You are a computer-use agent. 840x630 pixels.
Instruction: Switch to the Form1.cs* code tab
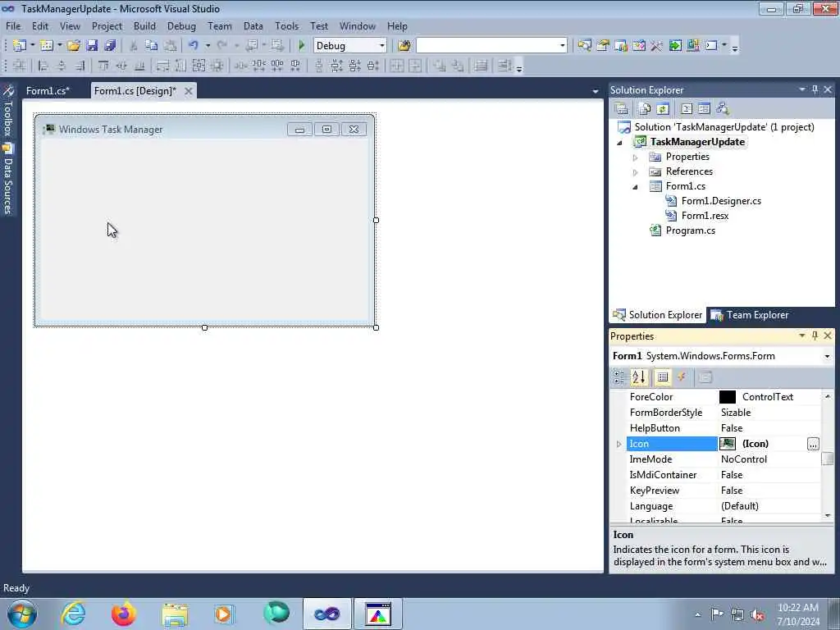(x=48, y=90)
